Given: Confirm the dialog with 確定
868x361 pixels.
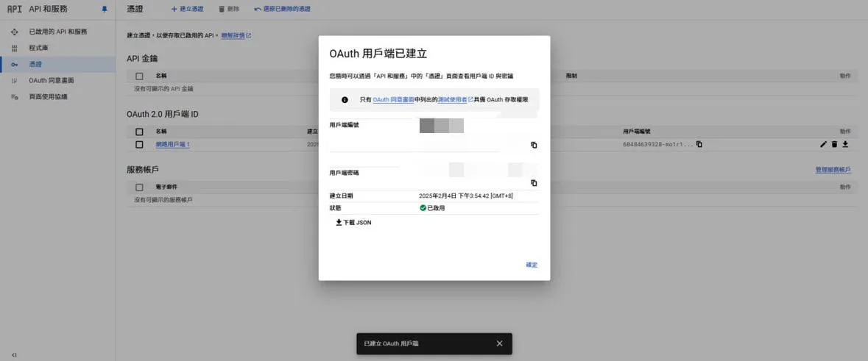Looking at the screenshot, I should coord(532,265).
